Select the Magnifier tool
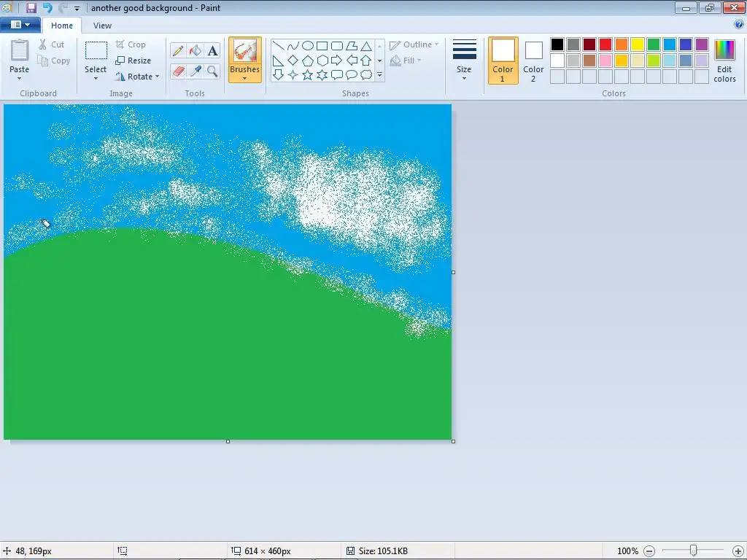This screenshot has width=747, height=560. [x=212, y=71]
